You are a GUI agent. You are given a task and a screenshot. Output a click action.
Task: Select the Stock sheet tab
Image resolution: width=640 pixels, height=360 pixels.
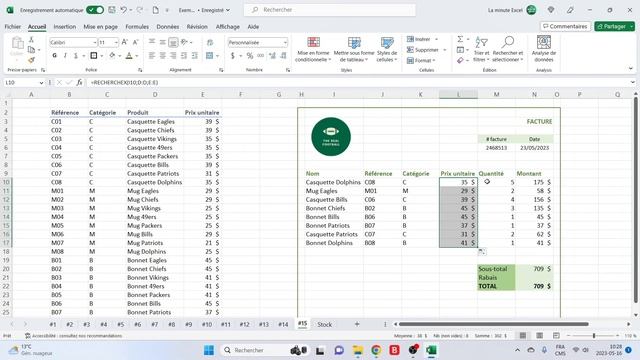click(x=324, y=324)
